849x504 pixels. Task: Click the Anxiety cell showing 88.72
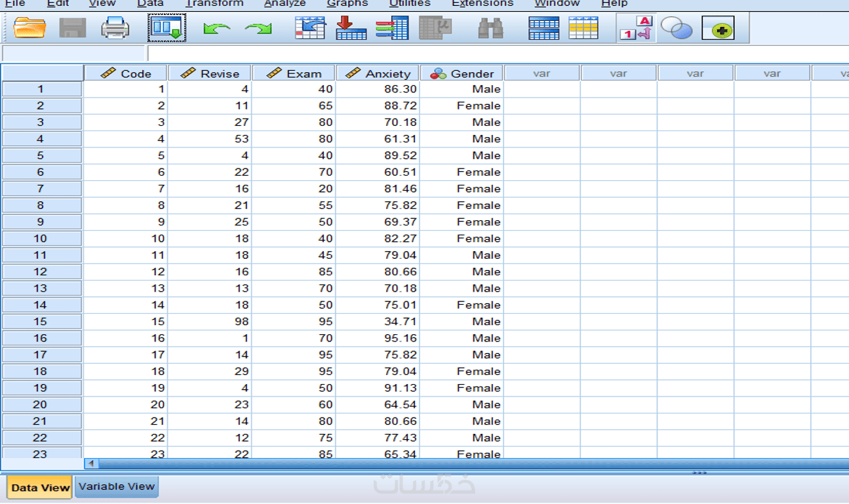pyautogui.click(x=378, y=106)
